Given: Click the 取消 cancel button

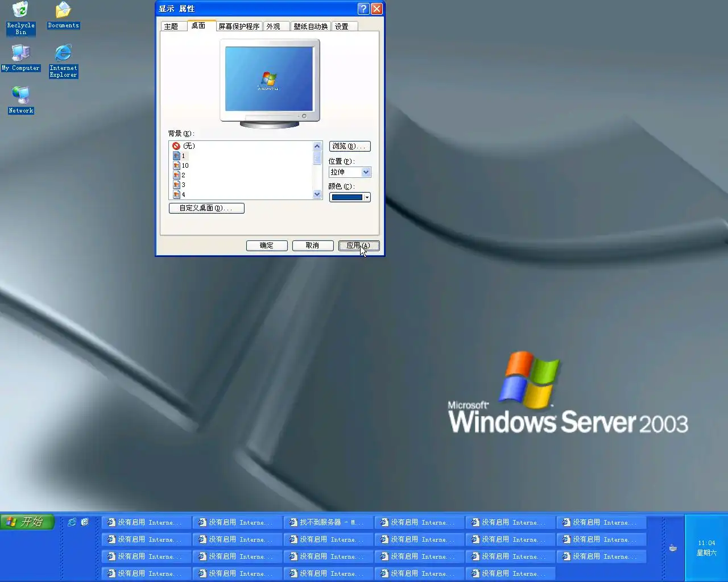Looking at the screenshot, I should [313, 246].
